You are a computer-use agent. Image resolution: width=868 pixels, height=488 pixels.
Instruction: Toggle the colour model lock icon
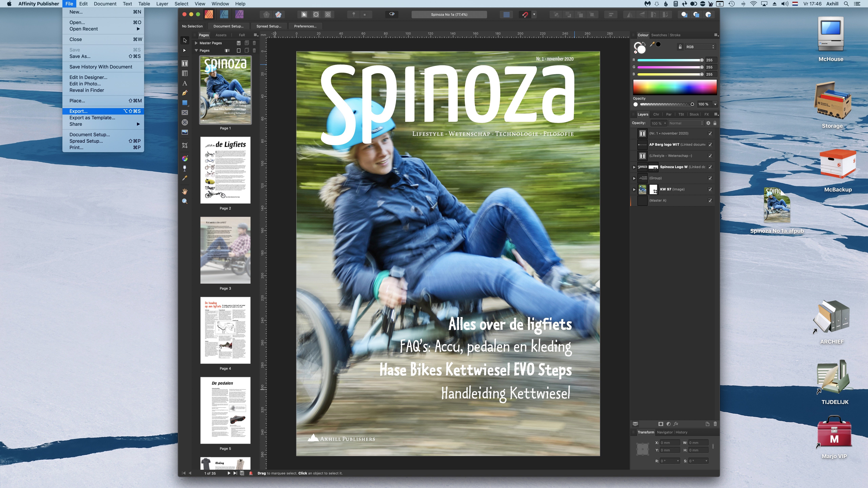click(680, 47)
